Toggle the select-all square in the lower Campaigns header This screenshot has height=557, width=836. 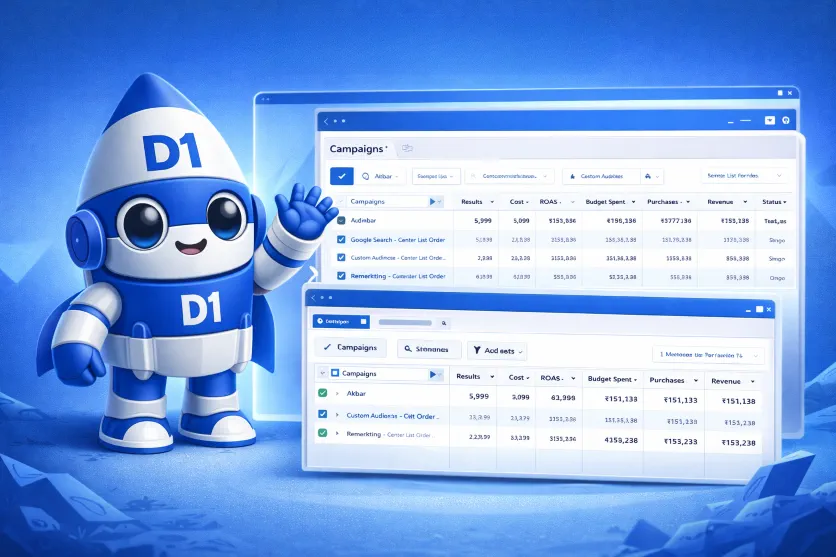[335, 373]
